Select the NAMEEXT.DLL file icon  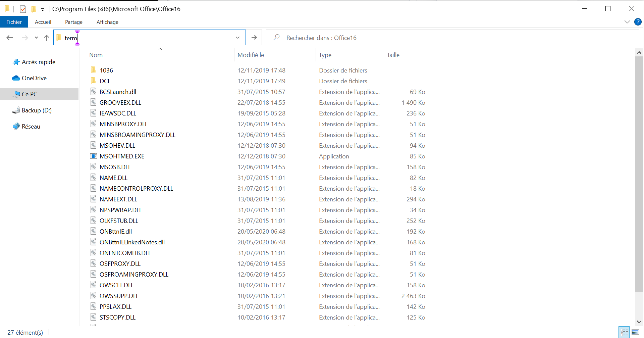point(94,199)
